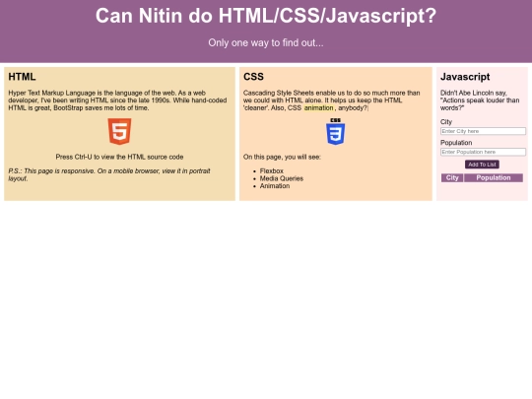Viewport: 532px width, 399px height.
Task: Click the HTML5 shield logo
Action: pos(119,131)
